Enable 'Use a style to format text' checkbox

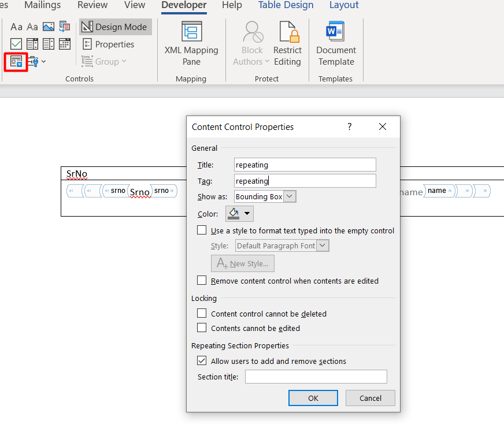(x=202, y=230)
